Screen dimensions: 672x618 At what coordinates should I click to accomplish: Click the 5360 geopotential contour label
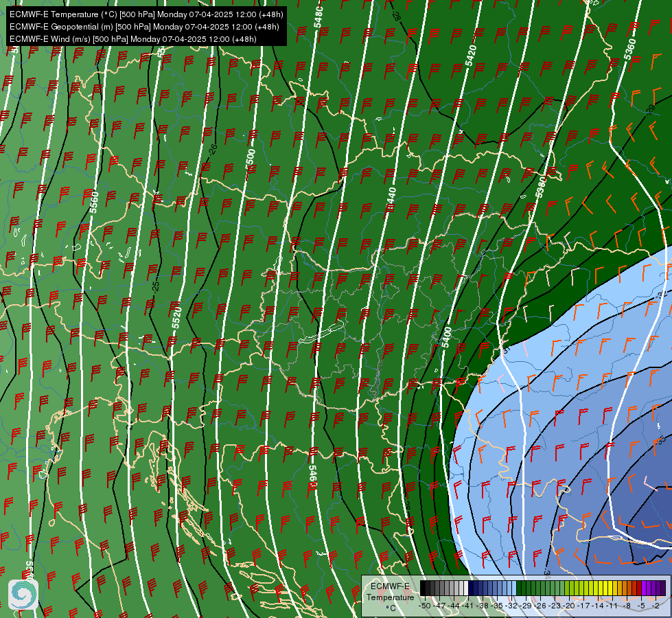(630, 49)
